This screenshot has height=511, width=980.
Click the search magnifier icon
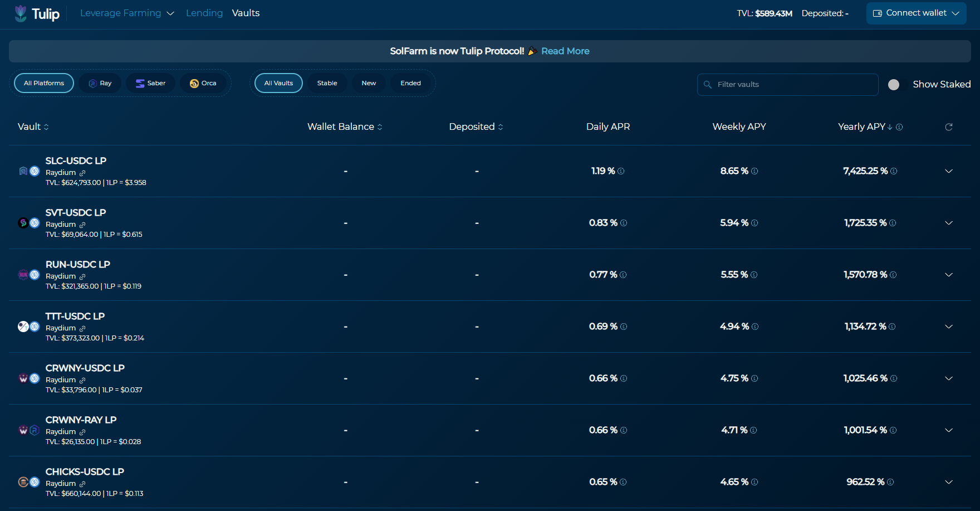point(708,85)
